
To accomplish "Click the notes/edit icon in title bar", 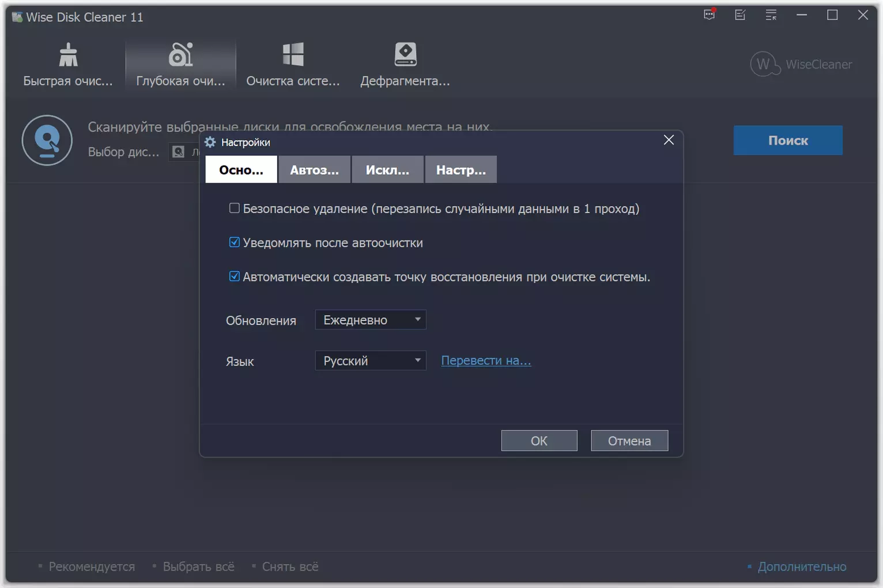I will (740, 15).
